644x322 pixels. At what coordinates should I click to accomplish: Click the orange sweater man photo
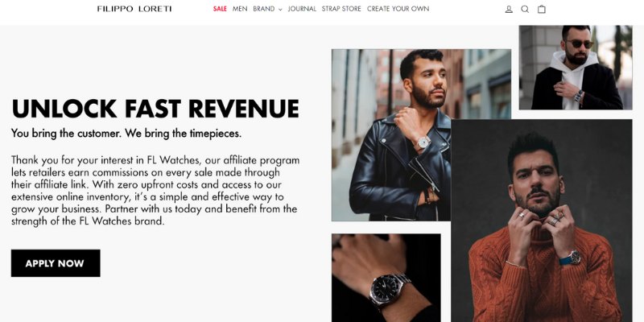pos(542,221)
